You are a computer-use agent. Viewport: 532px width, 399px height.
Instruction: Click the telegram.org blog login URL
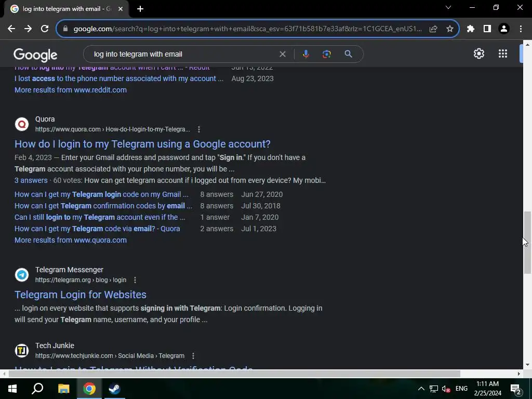point(81,280)
